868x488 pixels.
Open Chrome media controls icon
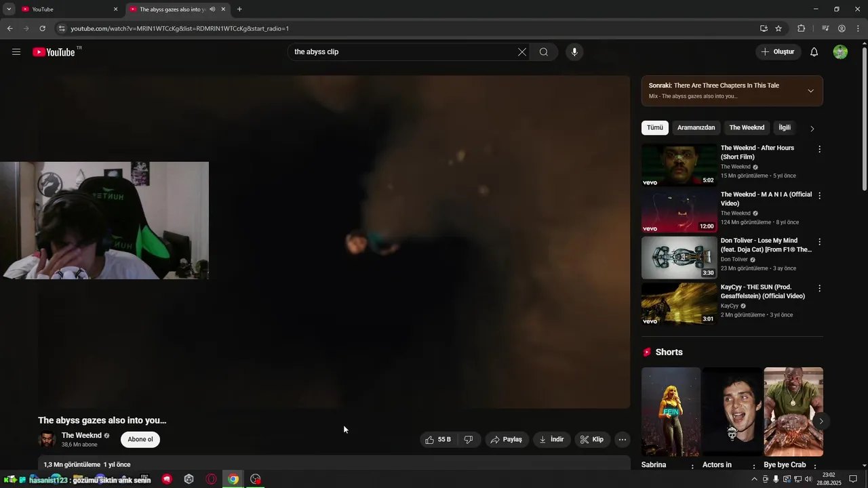click(825, 28)
